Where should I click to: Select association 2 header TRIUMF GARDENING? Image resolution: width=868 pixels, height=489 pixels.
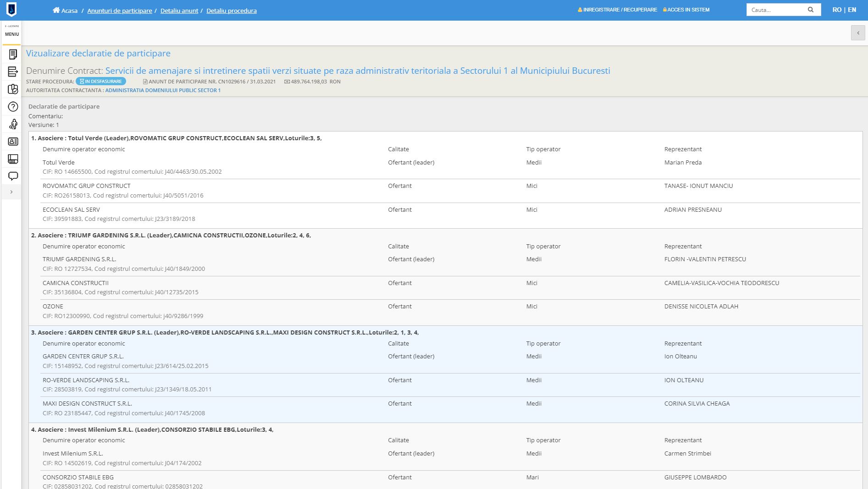pyautogui.click(x=171, y=235)
